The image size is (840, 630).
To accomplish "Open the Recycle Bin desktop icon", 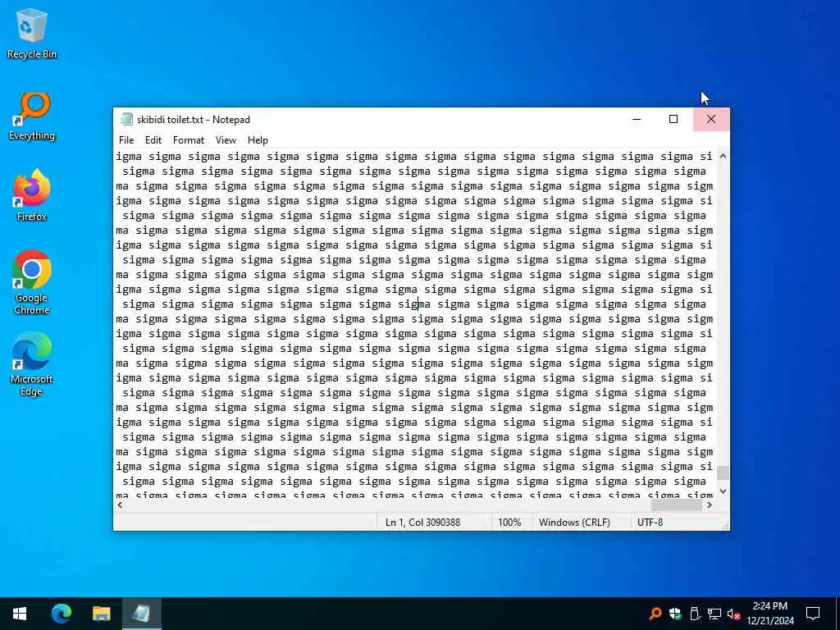I will 32,33.
